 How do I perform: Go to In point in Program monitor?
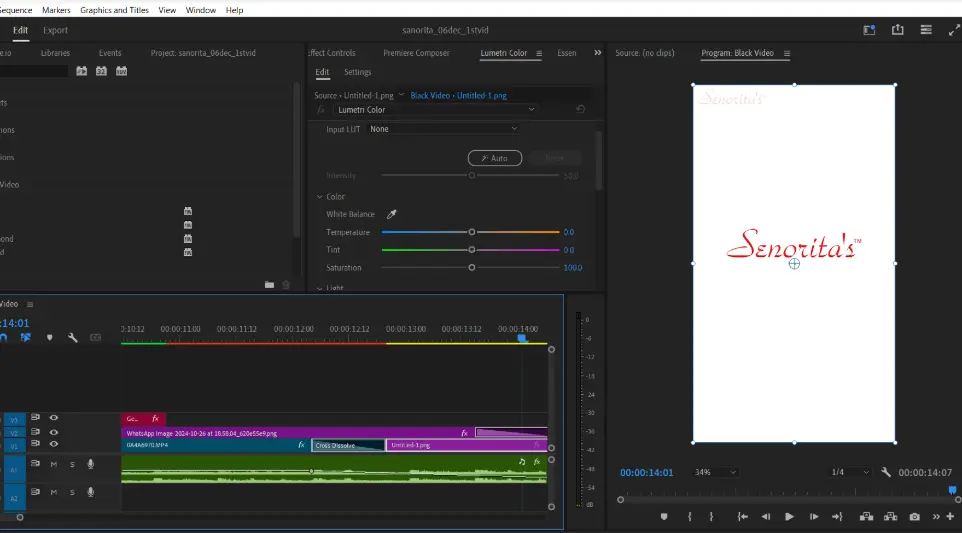[x=742, y=516]
